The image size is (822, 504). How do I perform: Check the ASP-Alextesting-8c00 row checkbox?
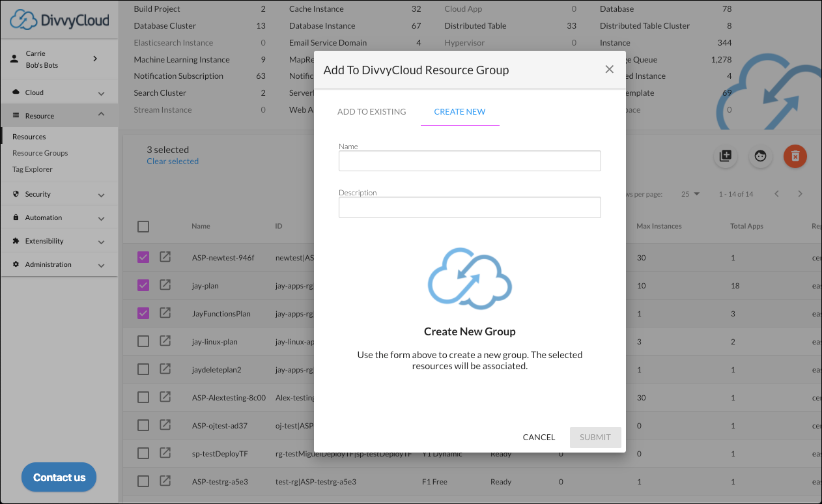(143, 397)
